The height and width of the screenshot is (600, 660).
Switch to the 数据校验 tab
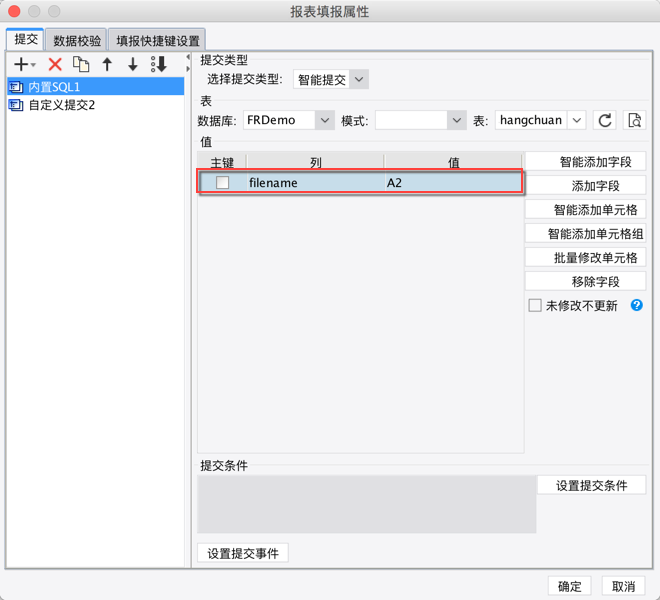[x=77, y=40]
